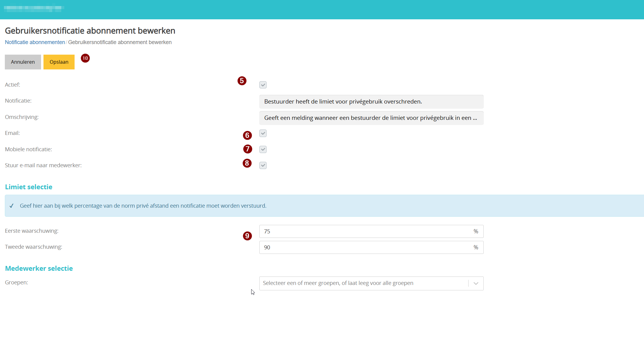Click the 'Gebruikersnotificatie abonnement bewerken' page title
The height and width of the screenshot is (342, 644).
pyautogui.click(x=90, y=31)
